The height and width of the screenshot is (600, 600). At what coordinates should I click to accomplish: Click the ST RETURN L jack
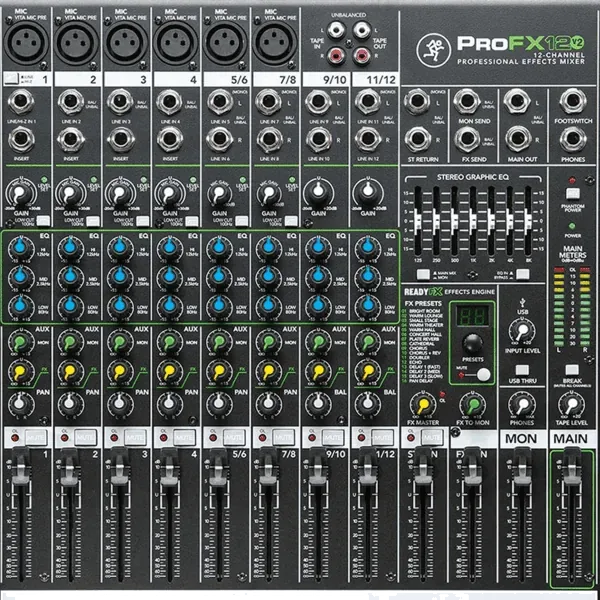417,101
